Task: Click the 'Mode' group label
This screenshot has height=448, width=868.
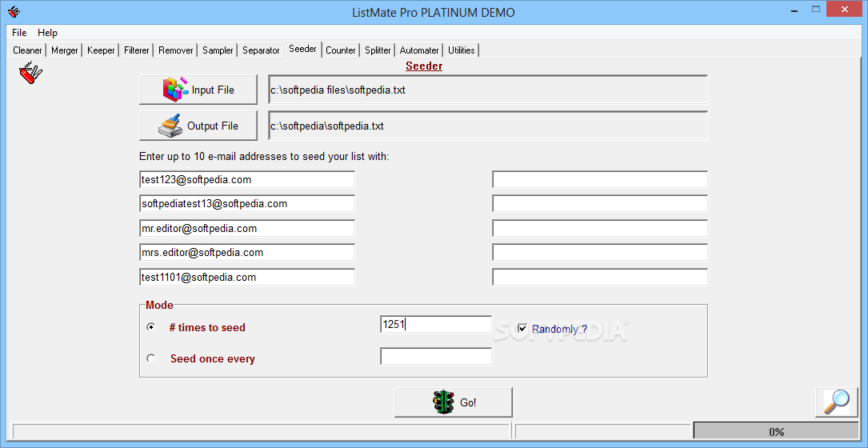Action: click(159, 305)
